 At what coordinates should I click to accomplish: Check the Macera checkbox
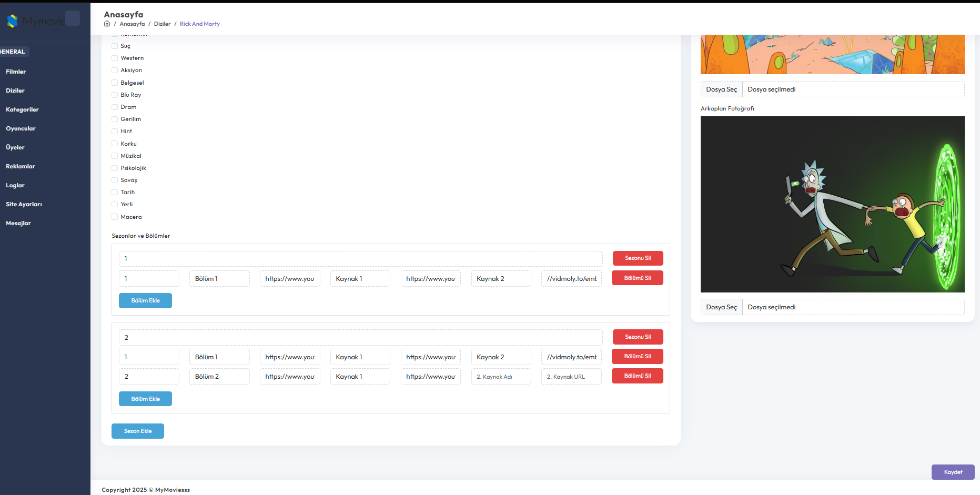115,217
